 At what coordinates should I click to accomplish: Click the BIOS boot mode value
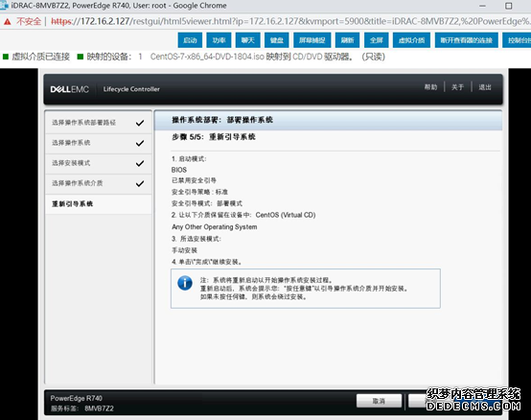pyautogui.click(x=179, y=170)
